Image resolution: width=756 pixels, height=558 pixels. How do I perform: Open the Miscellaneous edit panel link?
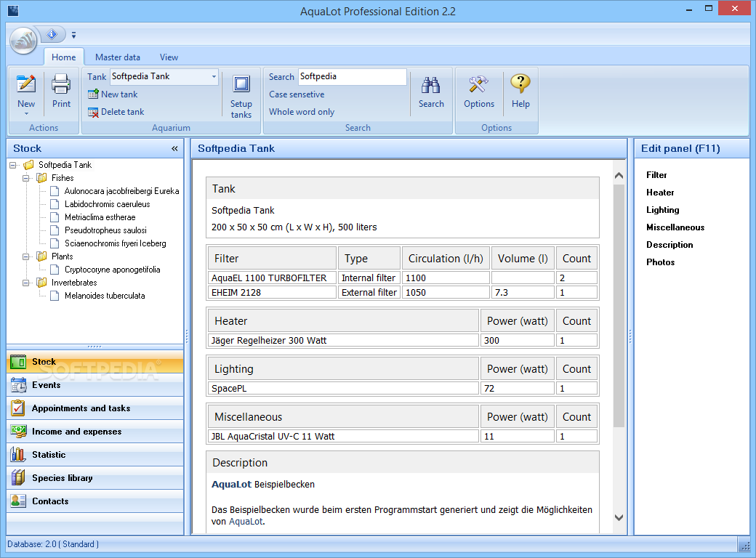675,227
